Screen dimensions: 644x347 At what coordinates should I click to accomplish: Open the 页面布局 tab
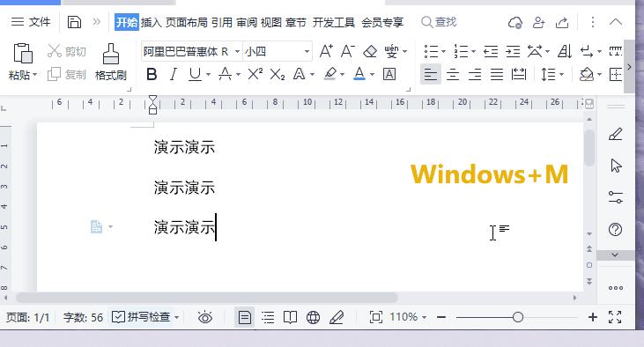[x=187, y=22]
